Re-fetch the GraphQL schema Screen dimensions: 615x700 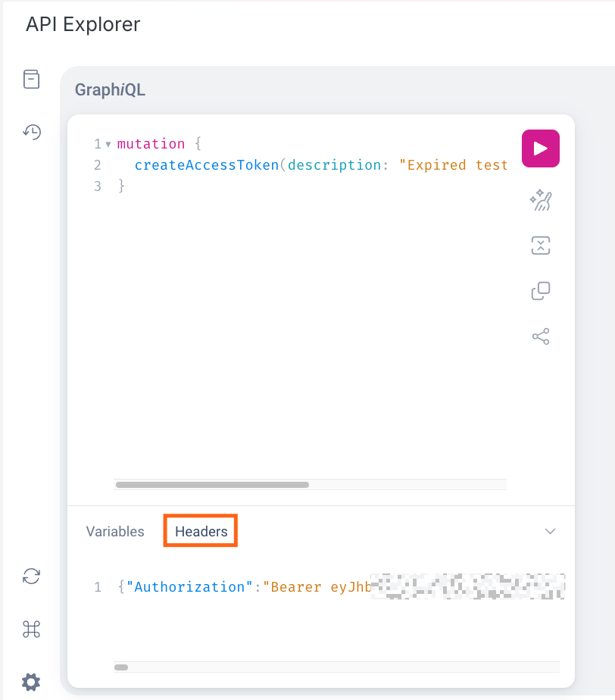tap(31, 577)
